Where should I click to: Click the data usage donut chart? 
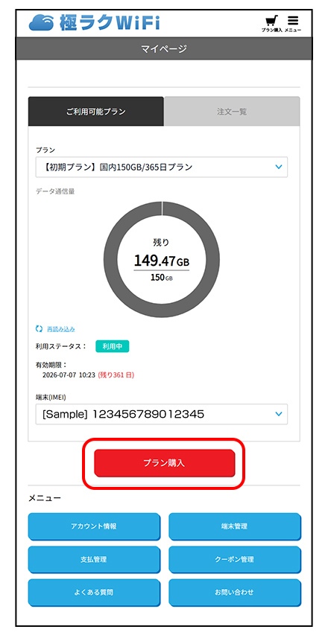pyautogui.click(x=162, y=260)
